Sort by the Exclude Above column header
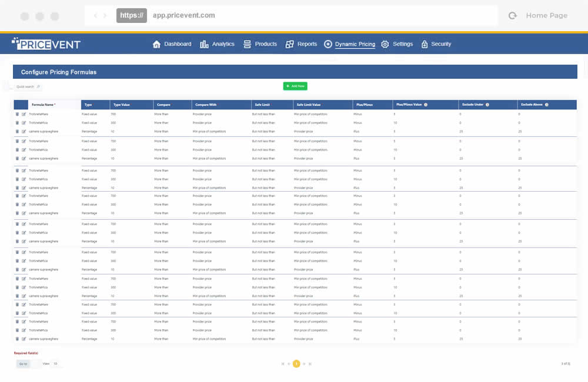This screenshot has width=588, height=382. (547, 105)
